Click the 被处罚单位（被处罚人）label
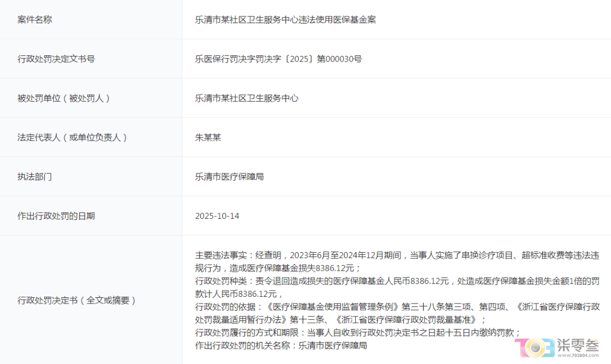 point(63,98)
